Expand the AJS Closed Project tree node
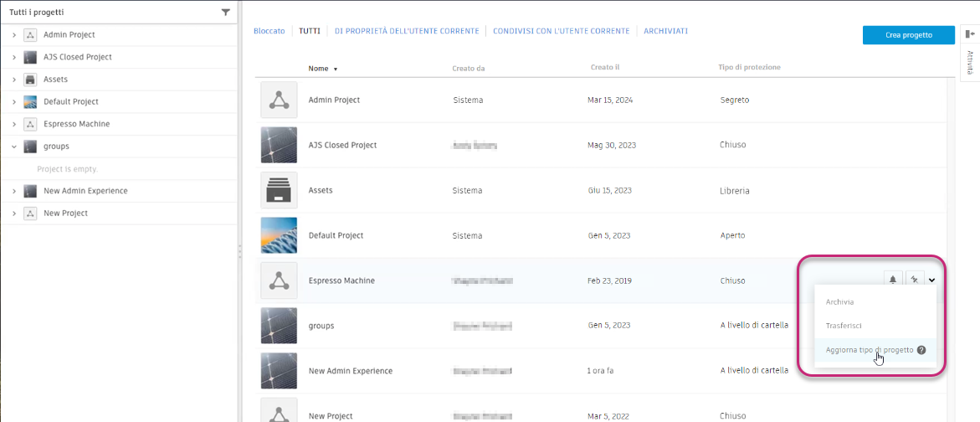This screenshot has height=422, width=980. 13,57
